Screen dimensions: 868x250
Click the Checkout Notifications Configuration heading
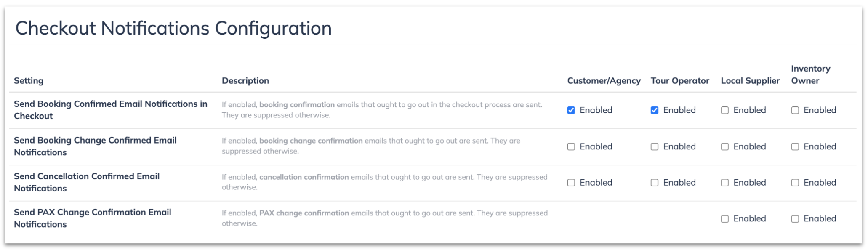coord(173,28)
